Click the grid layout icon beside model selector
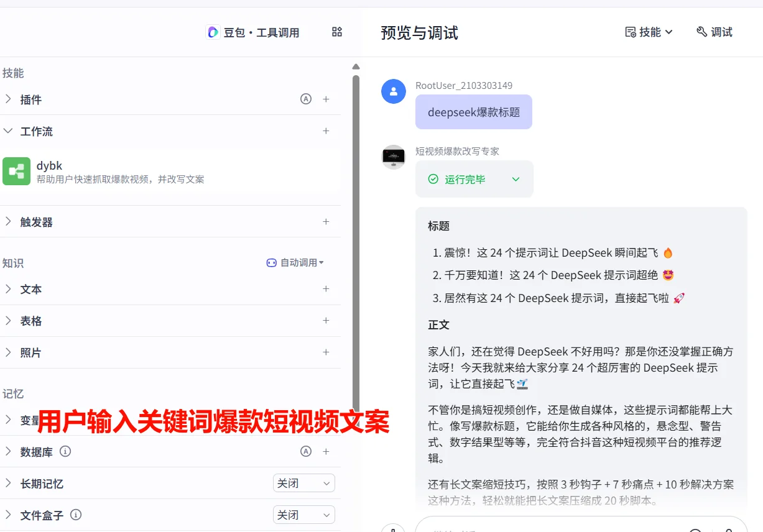The height and width of the screenshot is (532, 763). click(x=337, y=32)
